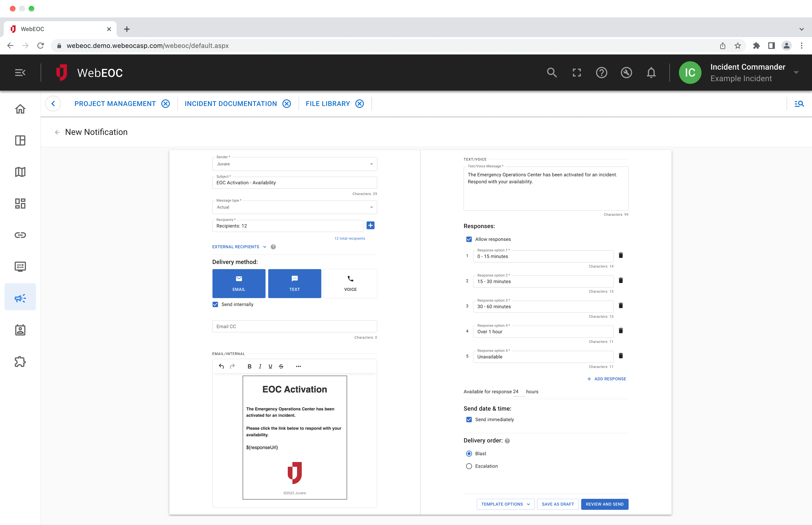The image size is (812, 525).
Task: Toggle italic formatting in editor
Action: click(260, 366)
